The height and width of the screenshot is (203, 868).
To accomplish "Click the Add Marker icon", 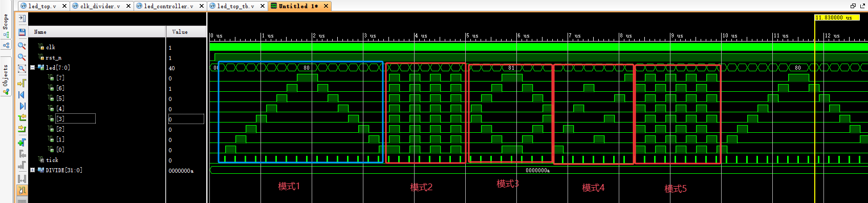I will [x=22, y=142].
